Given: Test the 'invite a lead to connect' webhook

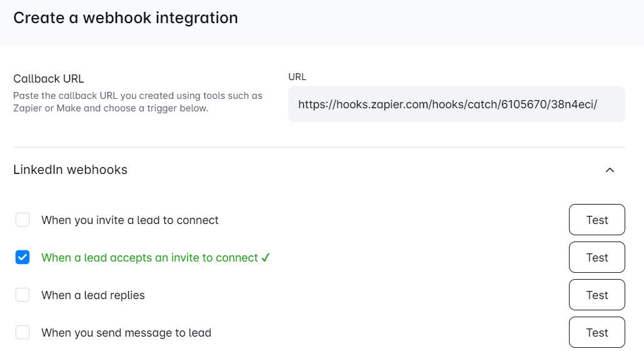Looking at the screenshot, I should [596, 220].
